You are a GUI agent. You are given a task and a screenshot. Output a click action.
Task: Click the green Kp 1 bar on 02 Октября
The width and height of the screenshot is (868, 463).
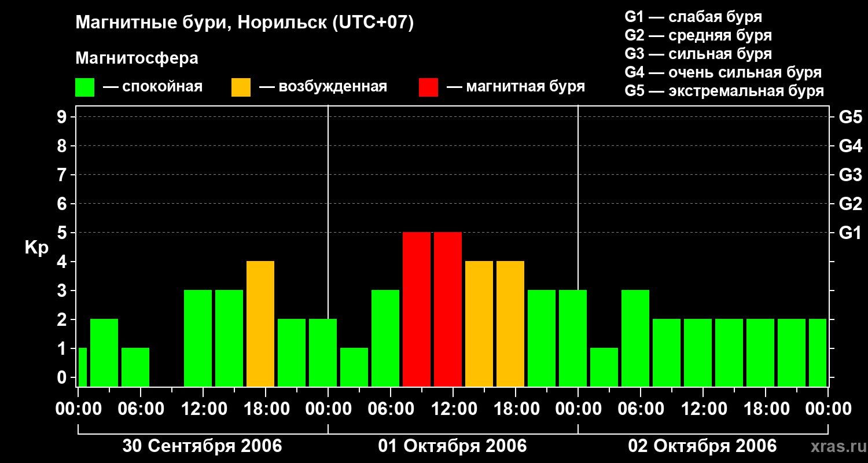pyautogui.click(x=604, y=367)
